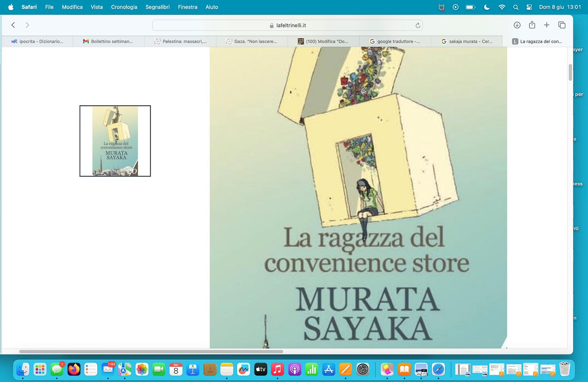This screenshot has width=588, height=382.
Task: Show tab overview in Safari
Action: (562, 25)
